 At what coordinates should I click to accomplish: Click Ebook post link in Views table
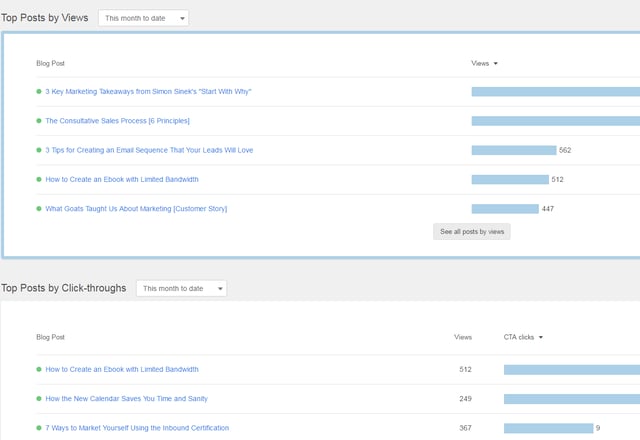(122, 180)
